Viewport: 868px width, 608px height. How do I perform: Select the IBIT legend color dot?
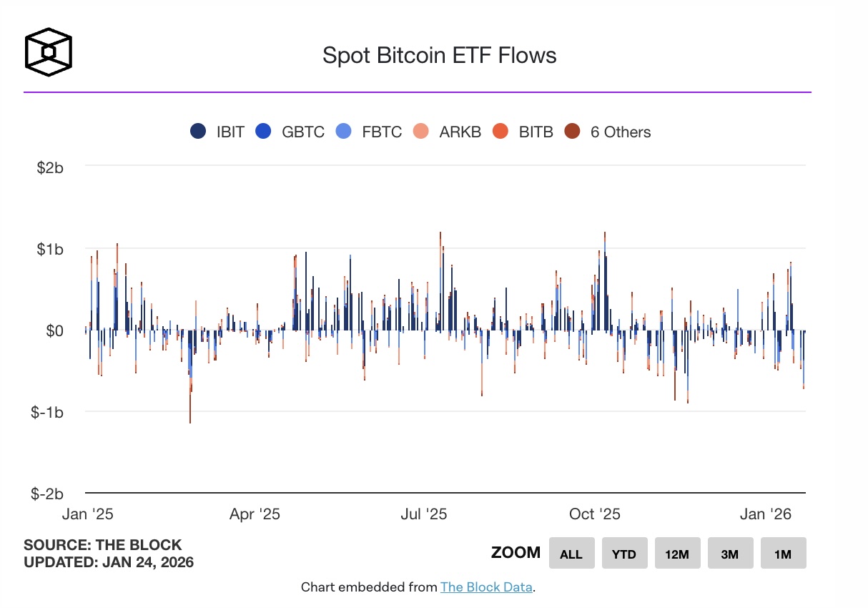pyautogui.click(x=198, y=132)
